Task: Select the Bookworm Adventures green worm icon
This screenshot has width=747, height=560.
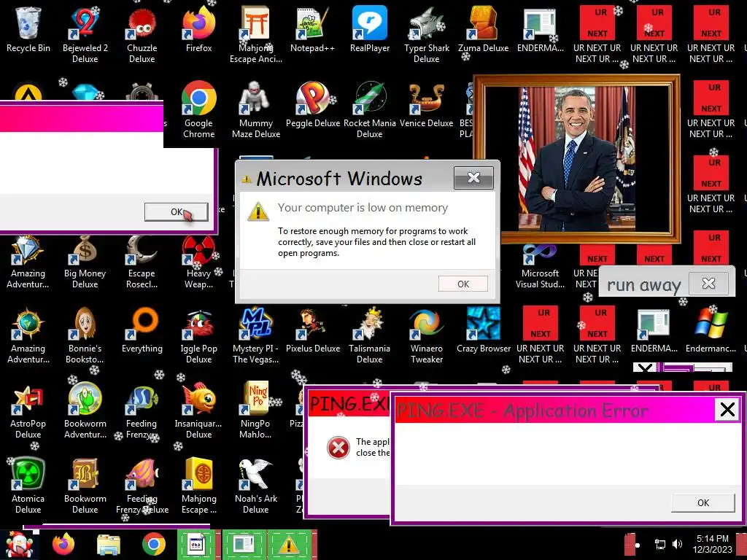Action: coord(85,411)
